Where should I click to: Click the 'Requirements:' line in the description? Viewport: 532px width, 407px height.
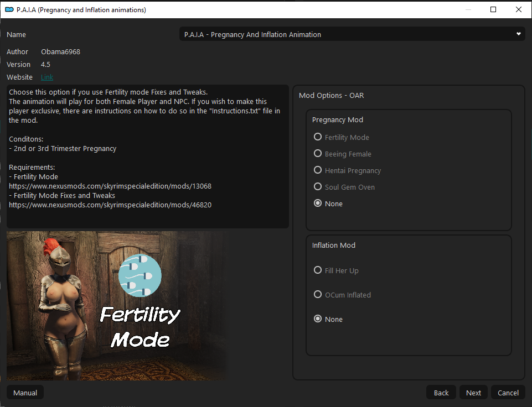[32, 167]
